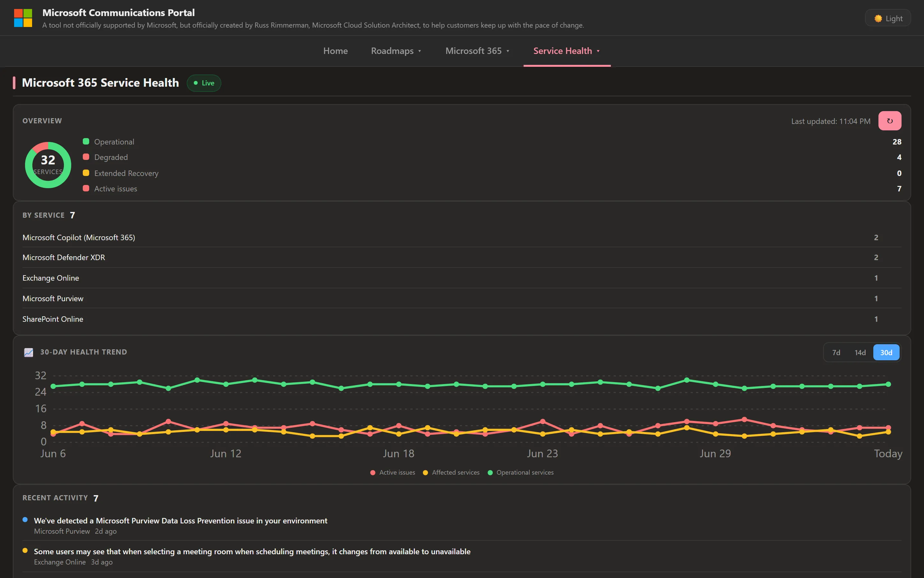Toggle Operational services series in chart legend
Screen dimensions: 924x578
point(521,472)
